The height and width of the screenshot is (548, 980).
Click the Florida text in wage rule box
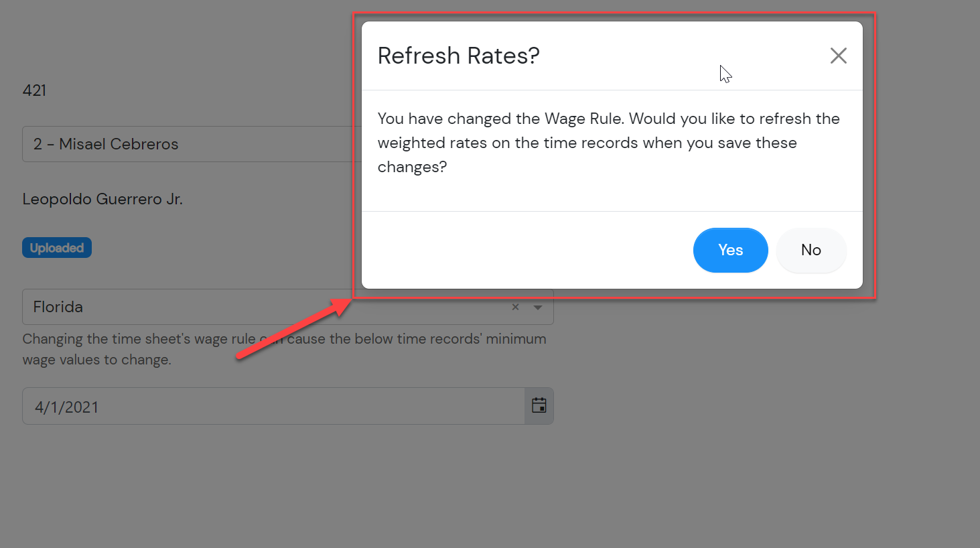58,307
